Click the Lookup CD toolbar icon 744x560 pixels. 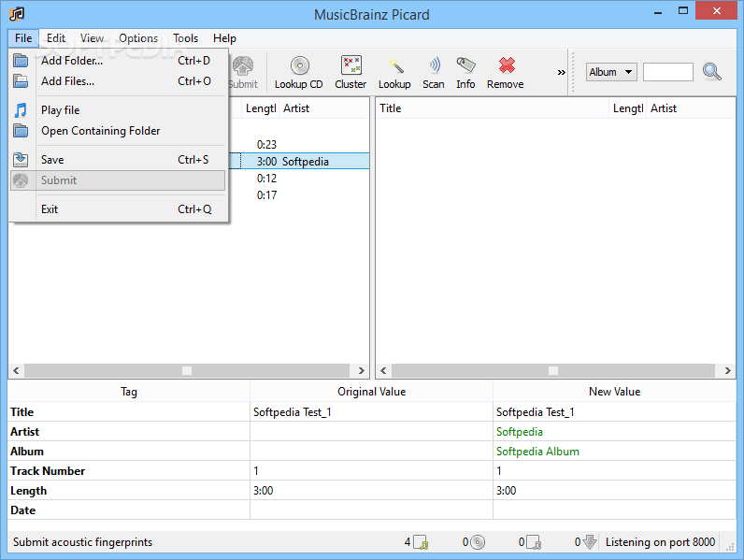point(300,65)
